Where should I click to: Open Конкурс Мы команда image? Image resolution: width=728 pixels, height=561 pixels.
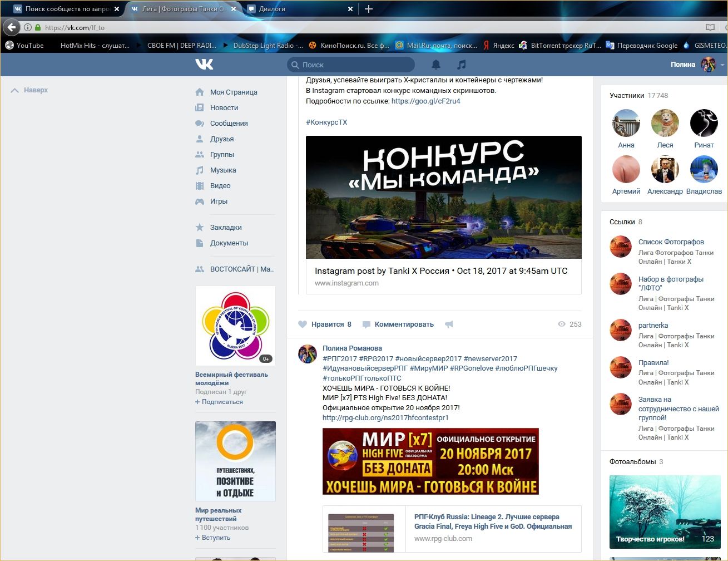444,197
